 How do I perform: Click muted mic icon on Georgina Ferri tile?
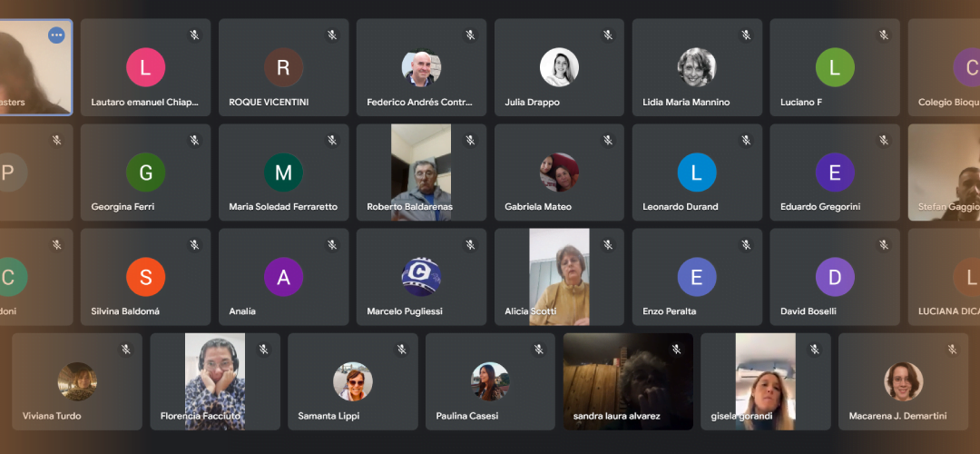click(194, 140)
